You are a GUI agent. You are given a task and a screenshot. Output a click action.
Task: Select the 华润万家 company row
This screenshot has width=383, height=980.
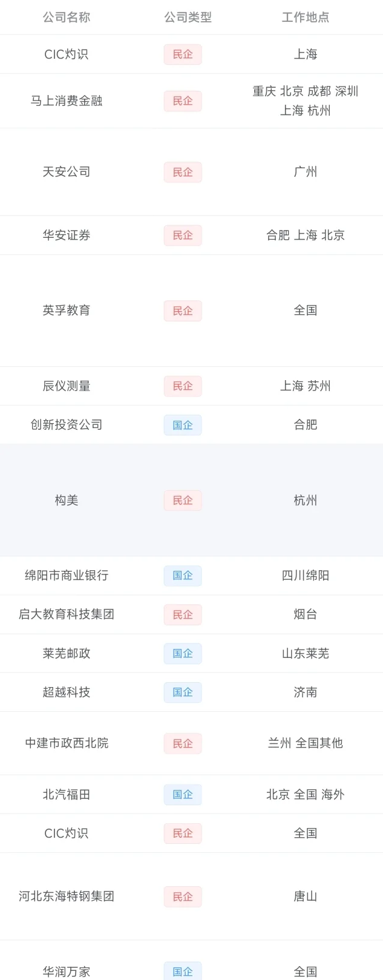67,972
